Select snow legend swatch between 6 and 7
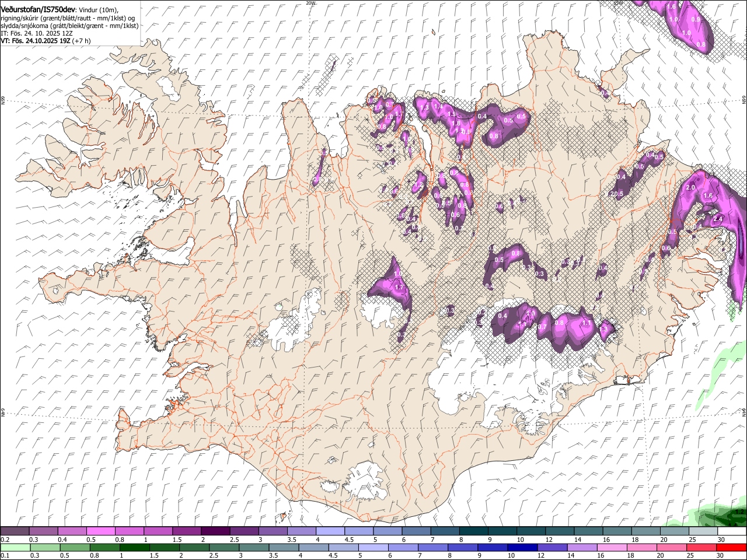This screenshot has height=560, width=747. tap(416, 531)
